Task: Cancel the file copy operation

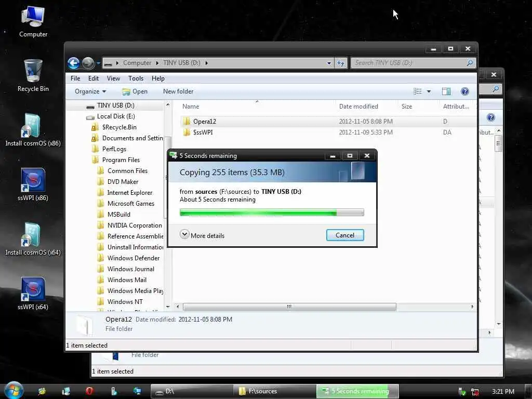Action: click(345, 235)
